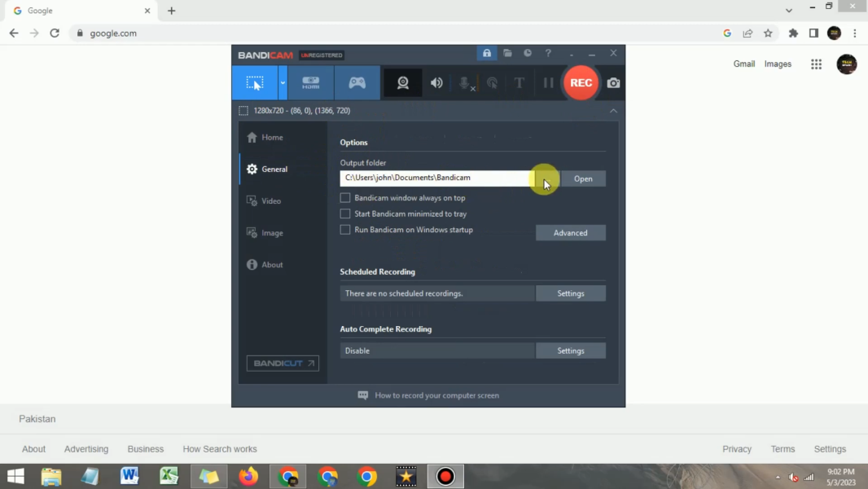This screenshot has width=868, height=489.
Task: Open the Privacy link in Google footer
Action: click(x=737, y=449)
